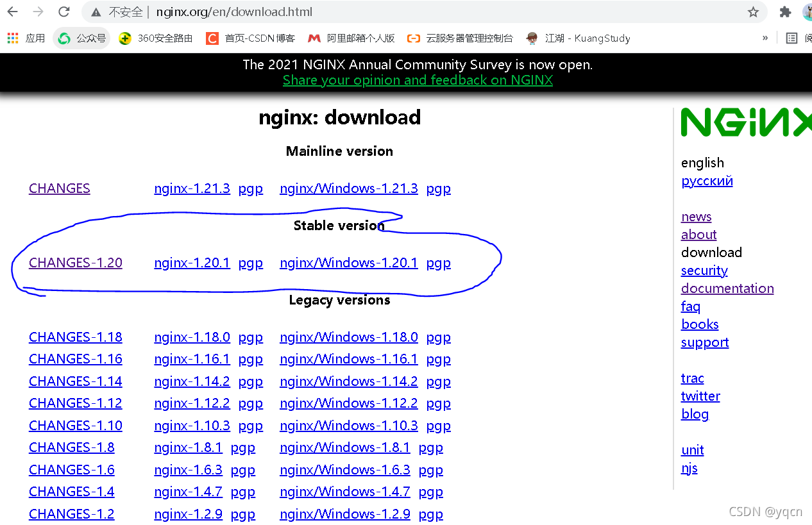812x525 pixels.
Task: Download nginx-1.16.1
Action: [x=192, y=359]
